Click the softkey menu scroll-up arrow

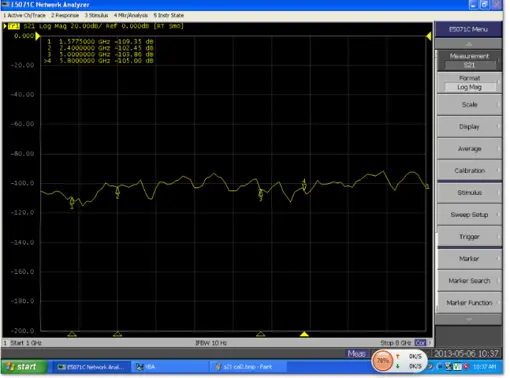tap(468, 44)
